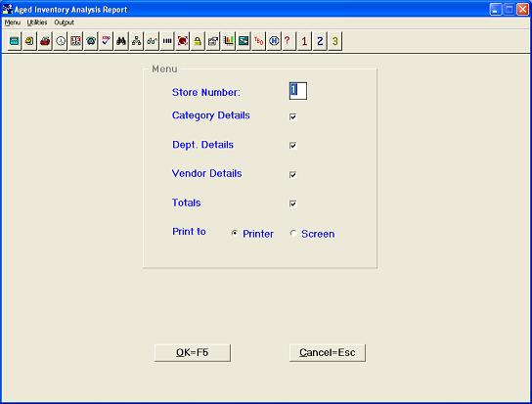
Task: Click the clock icon in toolbar
Action: tap(61, 41)
